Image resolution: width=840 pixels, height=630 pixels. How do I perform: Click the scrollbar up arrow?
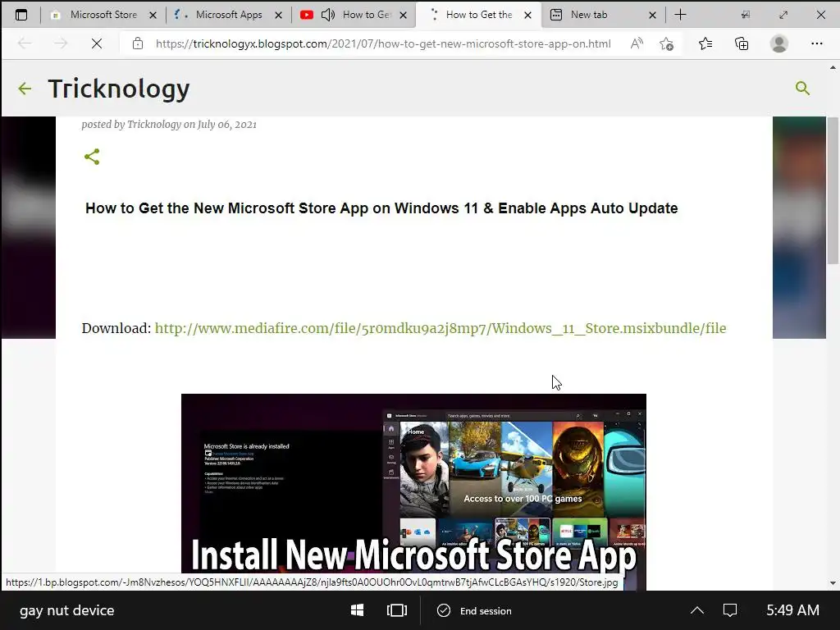pyautogui.click(x=833, y=67)
